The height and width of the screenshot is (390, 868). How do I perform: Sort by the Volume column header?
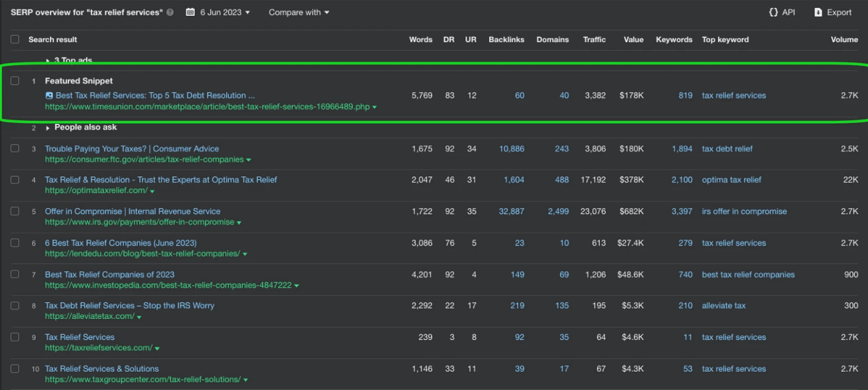point(844,40)
